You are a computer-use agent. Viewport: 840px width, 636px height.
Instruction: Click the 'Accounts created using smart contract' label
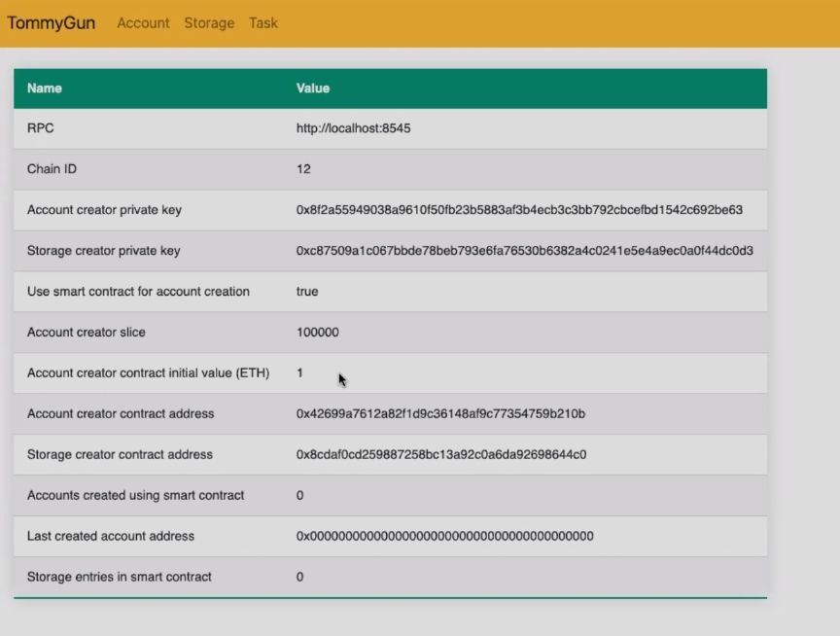coord(135,496)
